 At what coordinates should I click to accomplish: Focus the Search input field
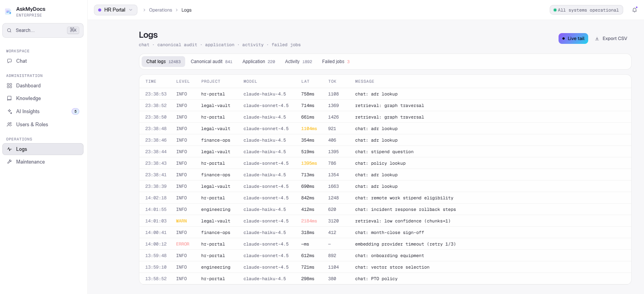(x=43, y=30)
